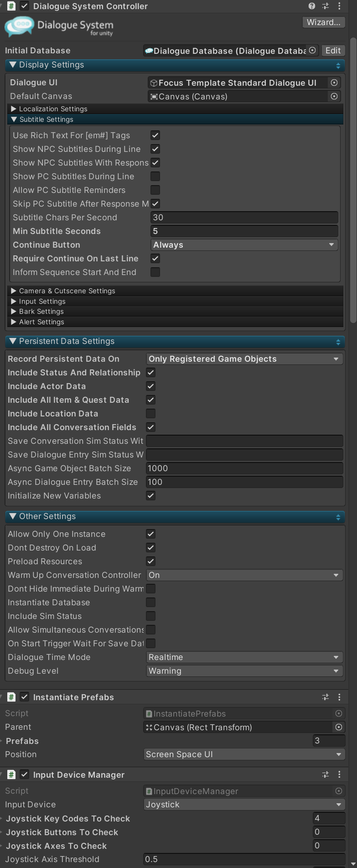Click Joystick Key Codes To Check count
357x868 pixels.
[329, 818]
